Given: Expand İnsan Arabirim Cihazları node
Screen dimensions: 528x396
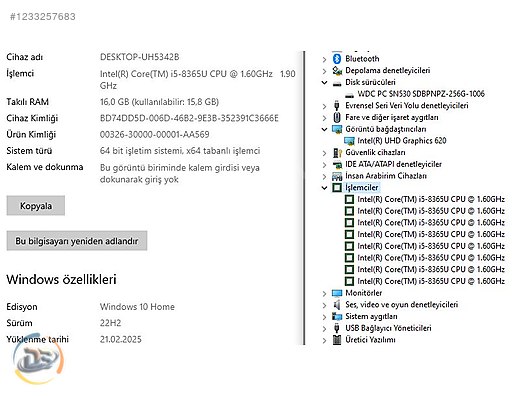Looking at the screenshot, I should pyautogui.click(x=324, y=176).
